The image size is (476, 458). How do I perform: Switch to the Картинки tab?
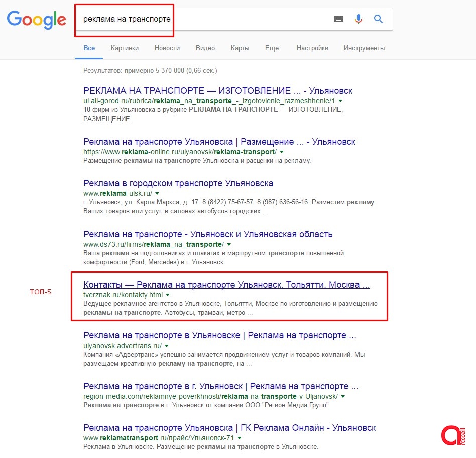[125, 48]
